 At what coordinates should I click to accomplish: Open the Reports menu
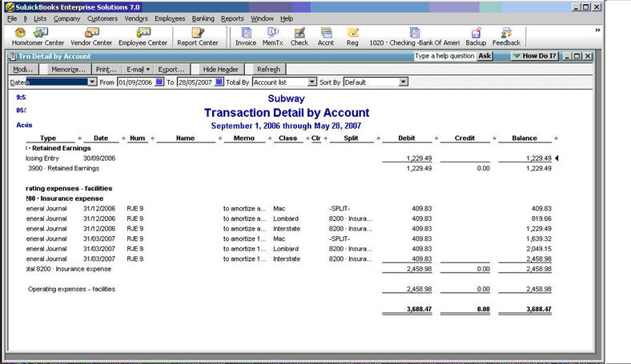[232, 18]
